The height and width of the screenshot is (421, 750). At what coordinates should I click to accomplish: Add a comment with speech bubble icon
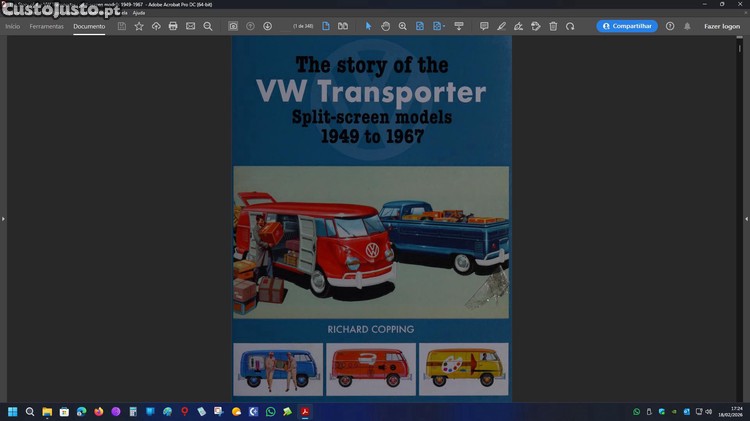pyautogui.click(x=484, y=26)
